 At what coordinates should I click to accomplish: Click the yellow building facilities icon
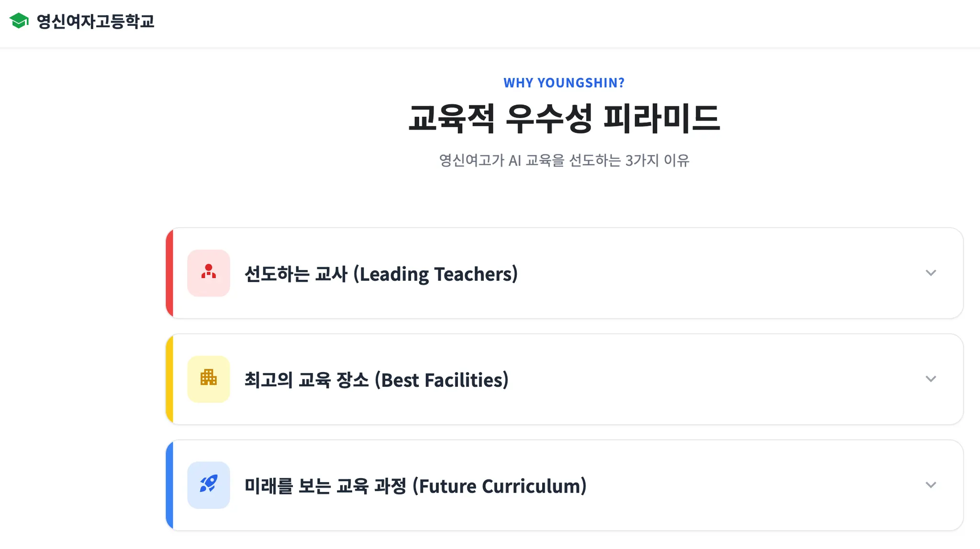209,379
